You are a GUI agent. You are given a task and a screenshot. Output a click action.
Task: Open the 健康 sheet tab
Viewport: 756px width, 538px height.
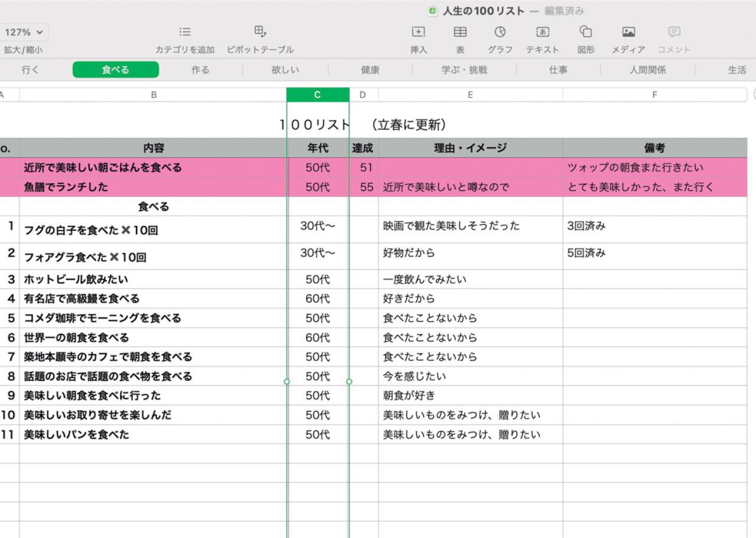[x=370, y=70]
